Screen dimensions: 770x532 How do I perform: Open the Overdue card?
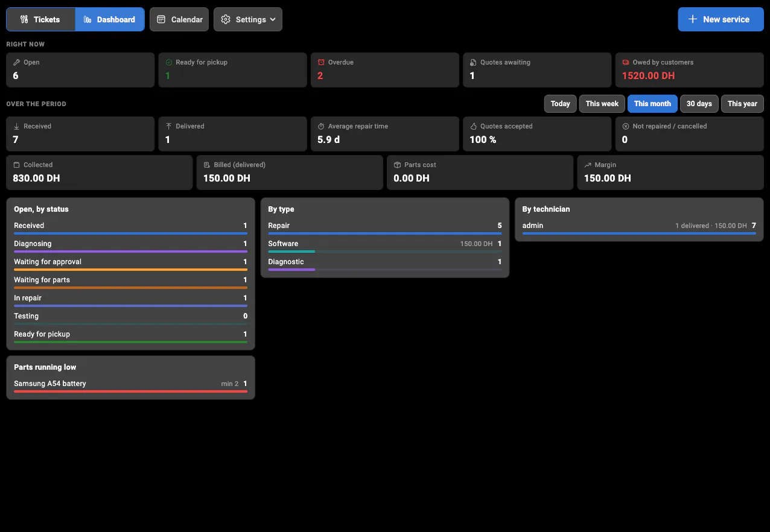pos(385,70)
